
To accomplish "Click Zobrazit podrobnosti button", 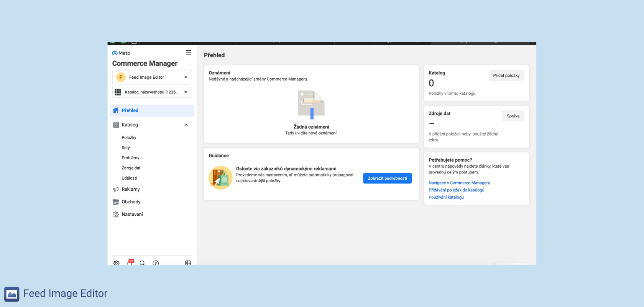I will (388, 178).
